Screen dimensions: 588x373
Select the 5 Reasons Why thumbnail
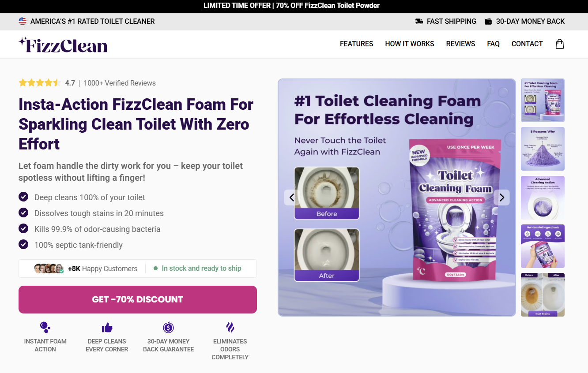coord(543,149)
